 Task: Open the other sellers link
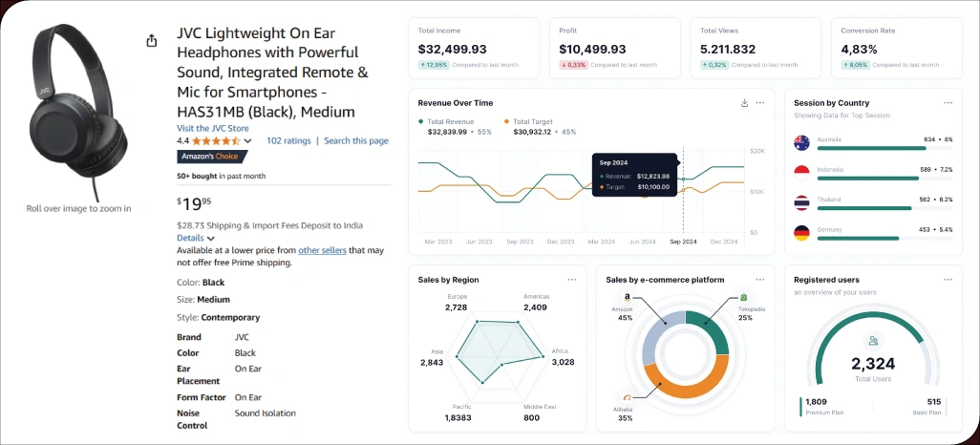pos(320,250)
